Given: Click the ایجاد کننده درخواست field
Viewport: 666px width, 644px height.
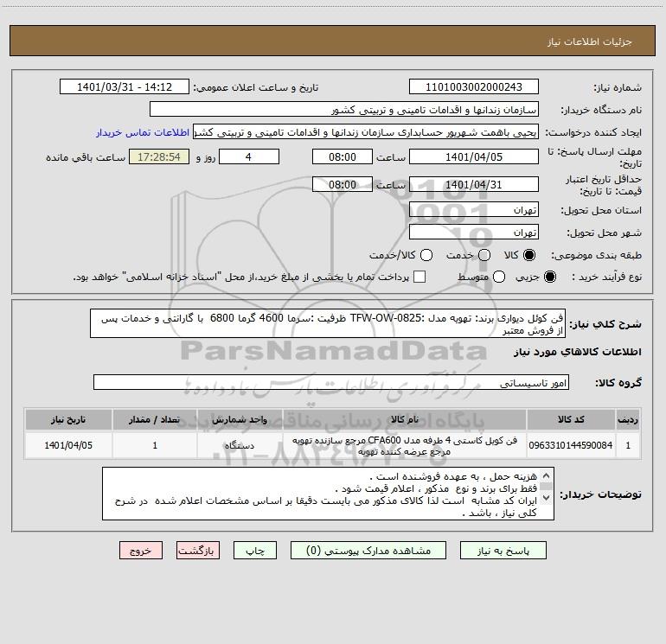Looking at the screenshot, I should [366, 132].
